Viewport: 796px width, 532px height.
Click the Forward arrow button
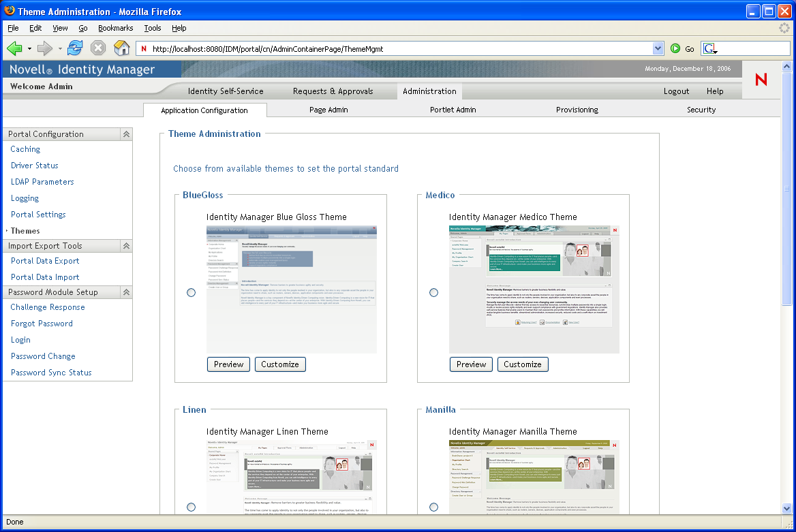click(45, 49)
